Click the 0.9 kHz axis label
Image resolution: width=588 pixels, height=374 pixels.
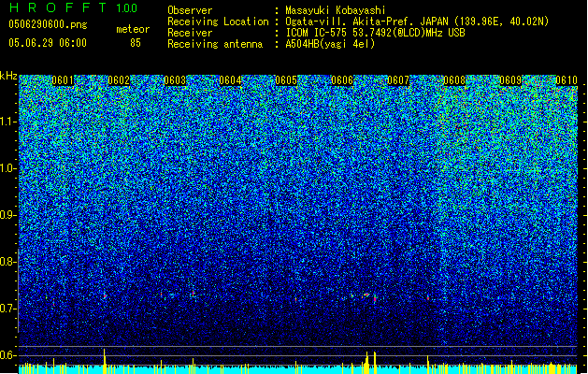pos(8,215)
